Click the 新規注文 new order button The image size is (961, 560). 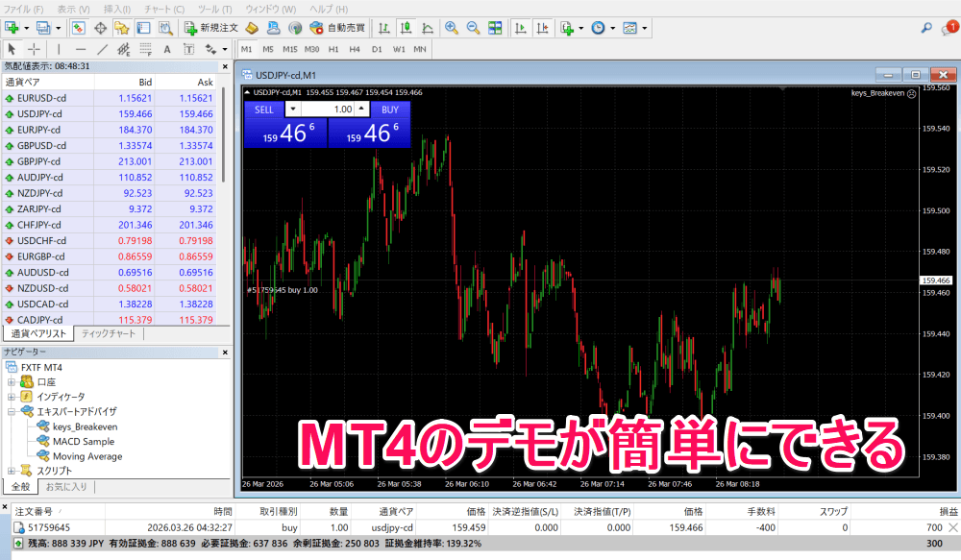211,28
